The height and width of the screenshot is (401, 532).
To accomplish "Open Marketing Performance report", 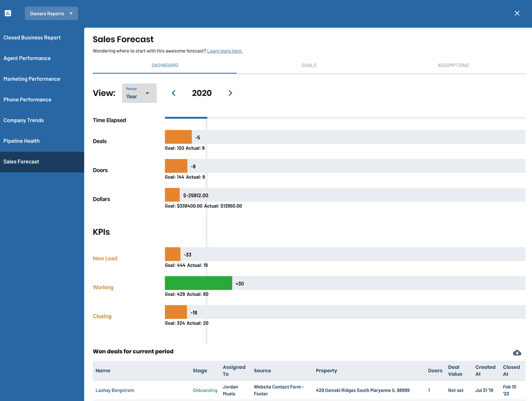I will click(32, 79).
